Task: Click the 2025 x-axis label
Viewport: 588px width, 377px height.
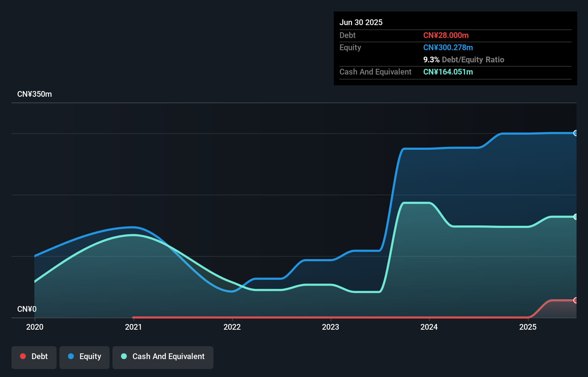Action: click(x=528, y=327)
